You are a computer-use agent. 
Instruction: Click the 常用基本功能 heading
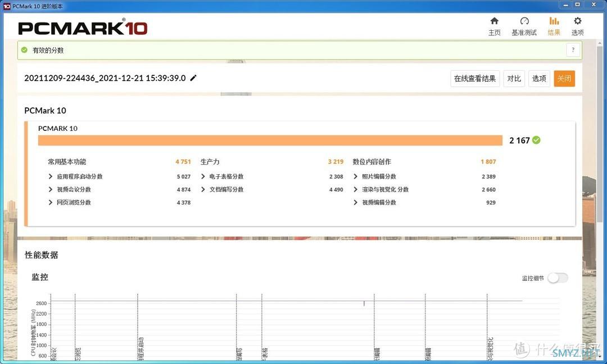[x=67, y=162]
